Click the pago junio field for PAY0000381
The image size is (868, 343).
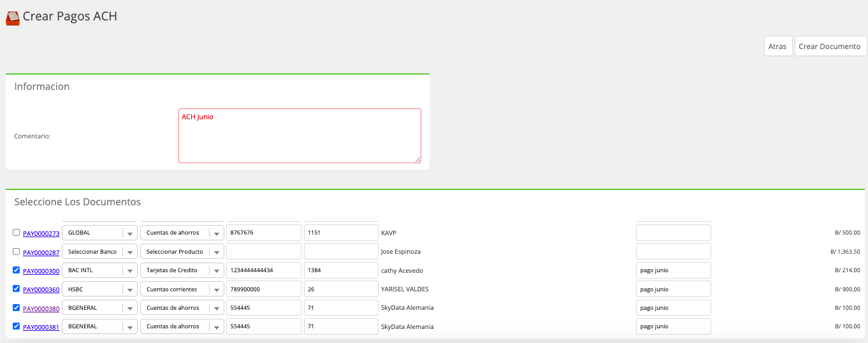click(x=674, y=326)
